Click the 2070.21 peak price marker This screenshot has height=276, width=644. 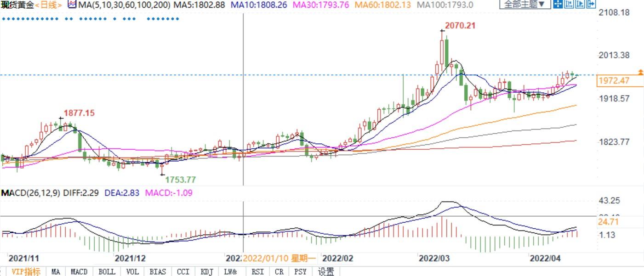[460, 26]
